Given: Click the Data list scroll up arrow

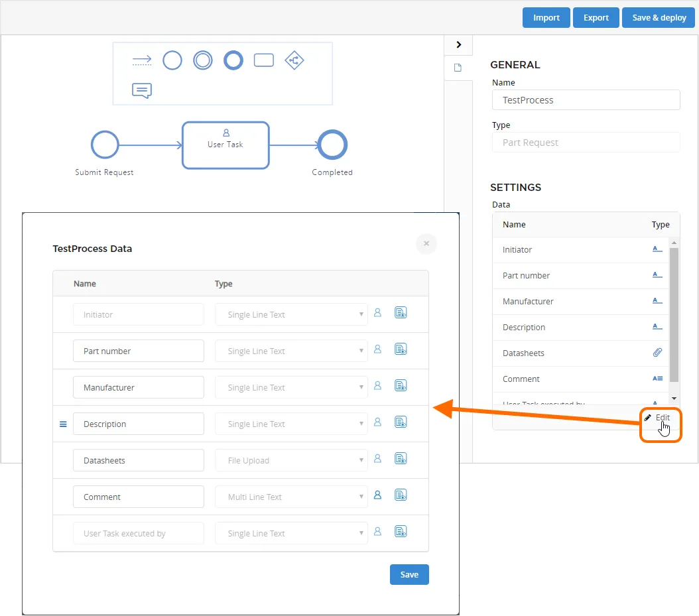Looking at the screenshot, I should pos(674,243).
